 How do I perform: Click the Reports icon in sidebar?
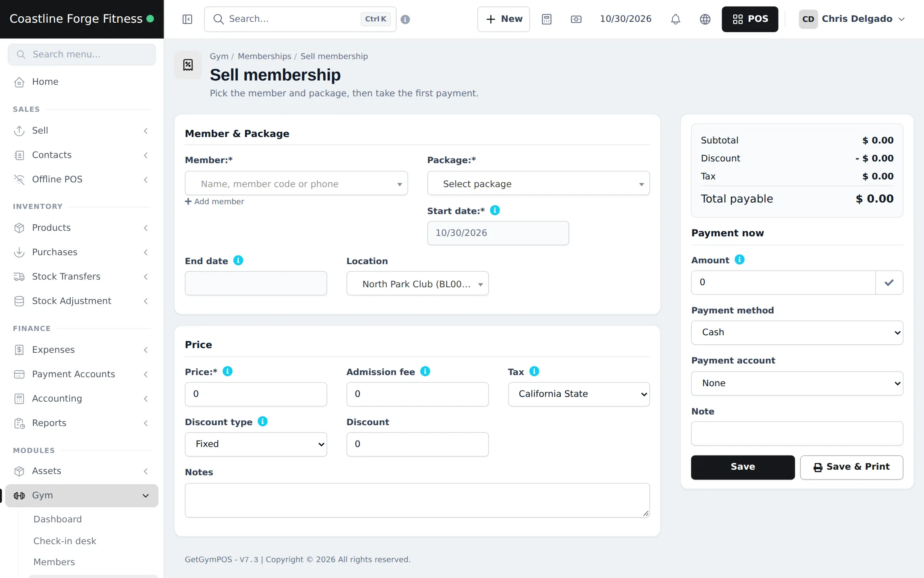click(19, 423)
